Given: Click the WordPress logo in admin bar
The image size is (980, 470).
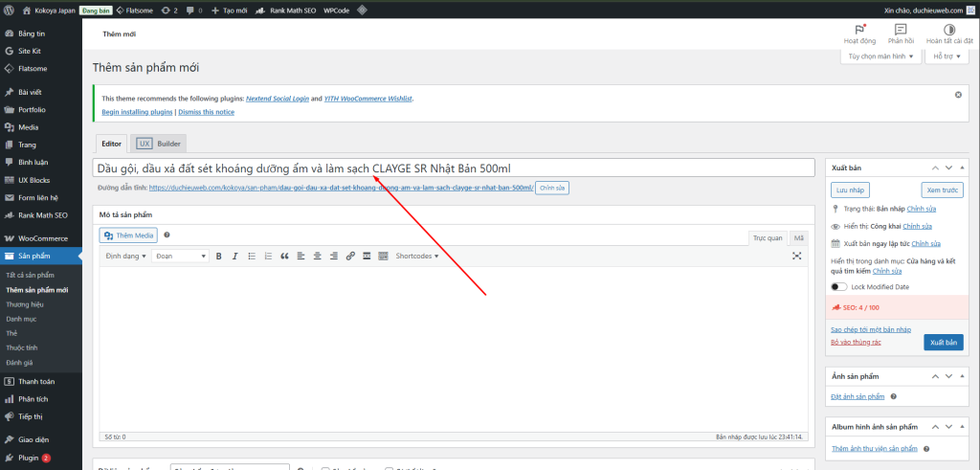Looking at the screenshot, I should tap(11, 10).
